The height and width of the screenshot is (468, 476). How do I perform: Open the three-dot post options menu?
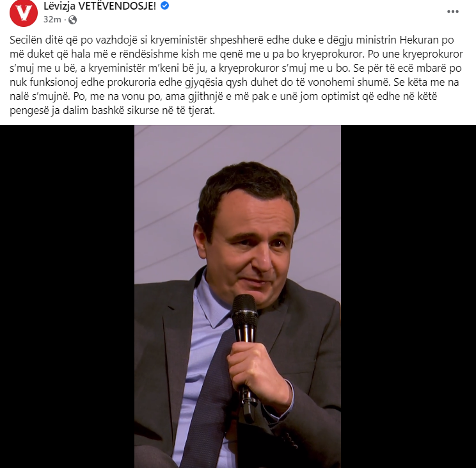(x=452, y=12)
